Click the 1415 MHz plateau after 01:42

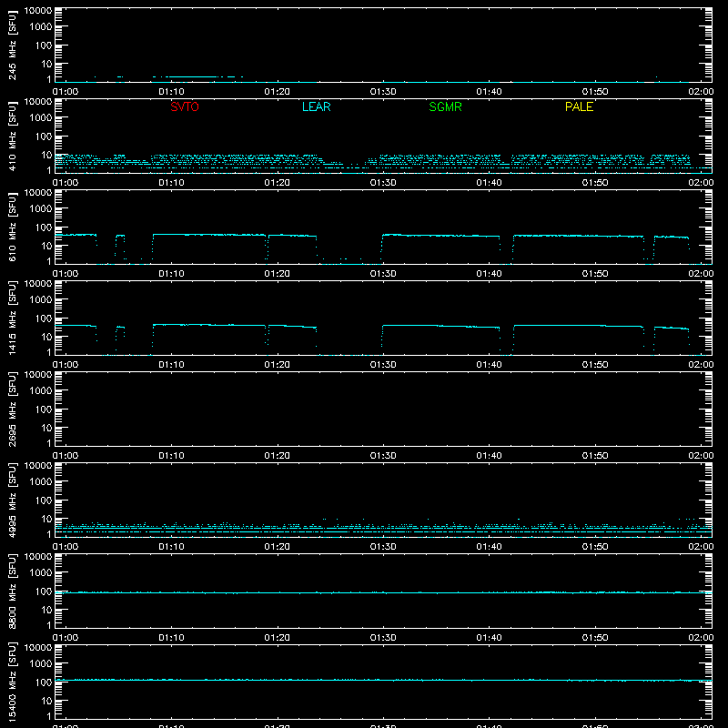tap(578, 326)
